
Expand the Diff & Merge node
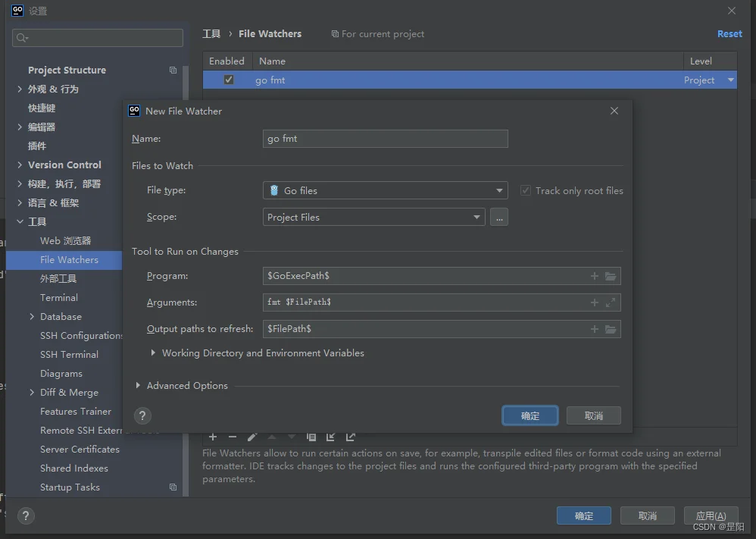[32, 392]
